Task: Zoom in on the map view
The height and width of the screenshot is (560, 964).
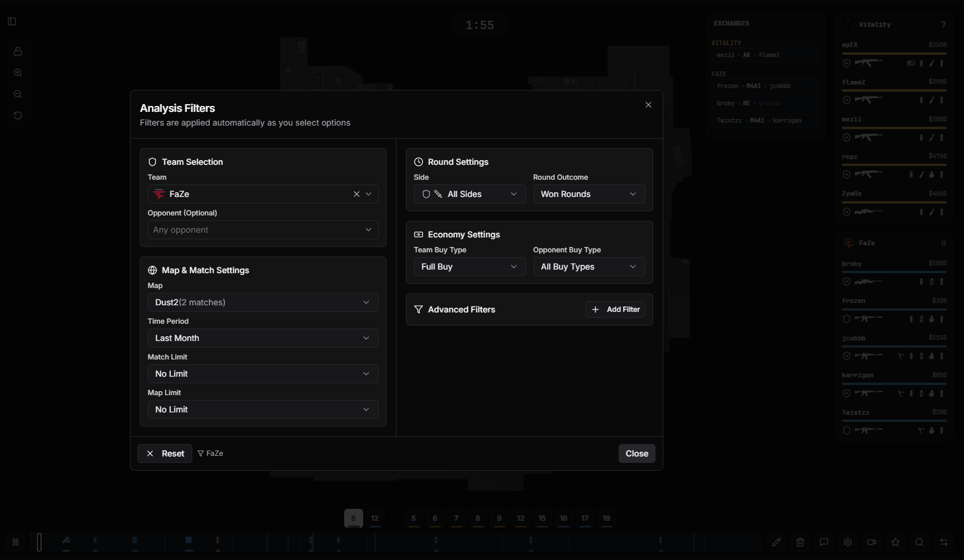Action: click(18, 73)
